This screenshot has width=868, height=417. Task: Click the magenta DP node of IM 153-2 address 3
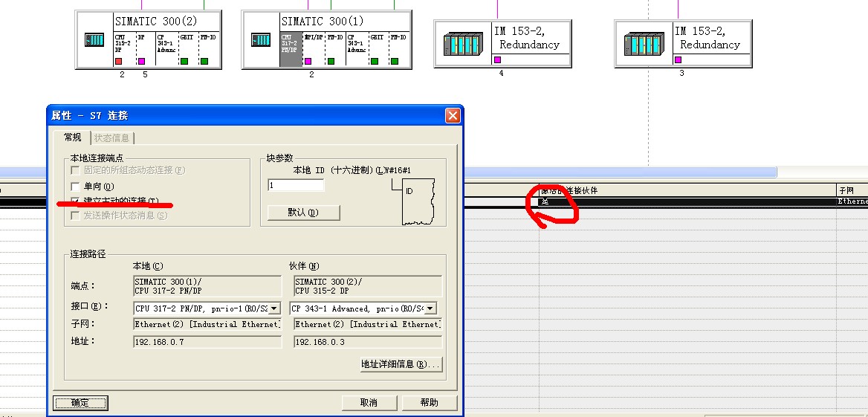point(678,59)
